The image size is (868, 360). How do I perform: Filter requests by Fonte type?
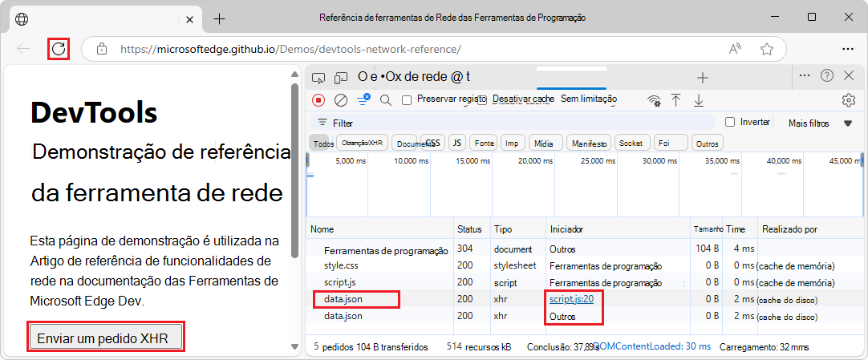(484, 143)
